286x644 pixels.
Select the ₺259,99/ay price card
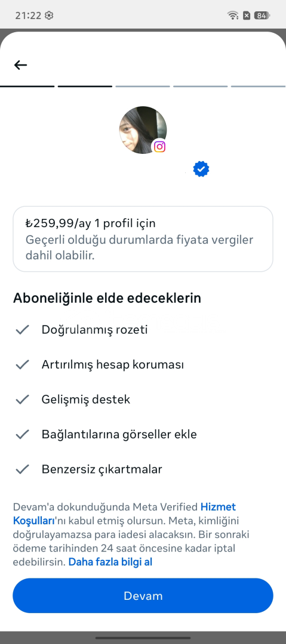pyautogui.click(x=143, y=239)
